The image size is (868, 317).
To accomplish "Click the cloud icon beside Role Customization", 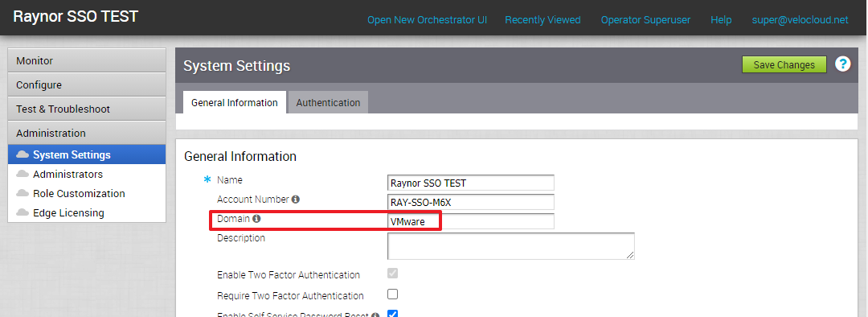I will click(23, 193).
